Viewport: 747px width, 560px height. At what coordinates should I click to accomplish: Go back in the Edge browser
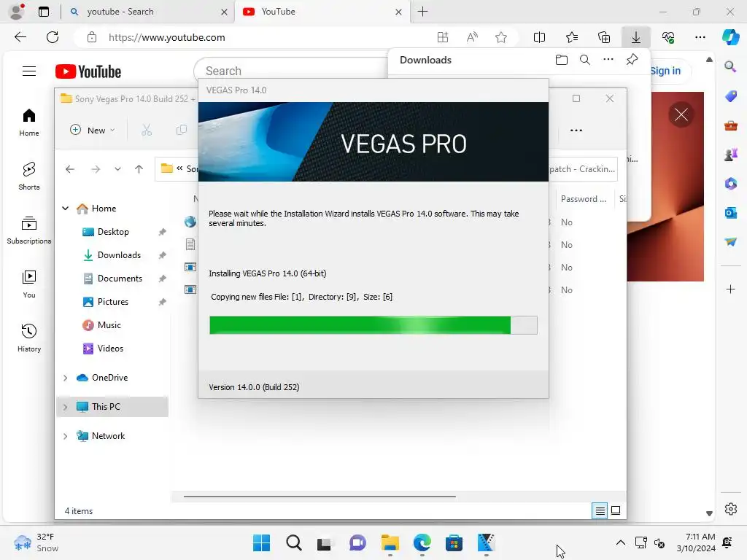coord(20,37)
